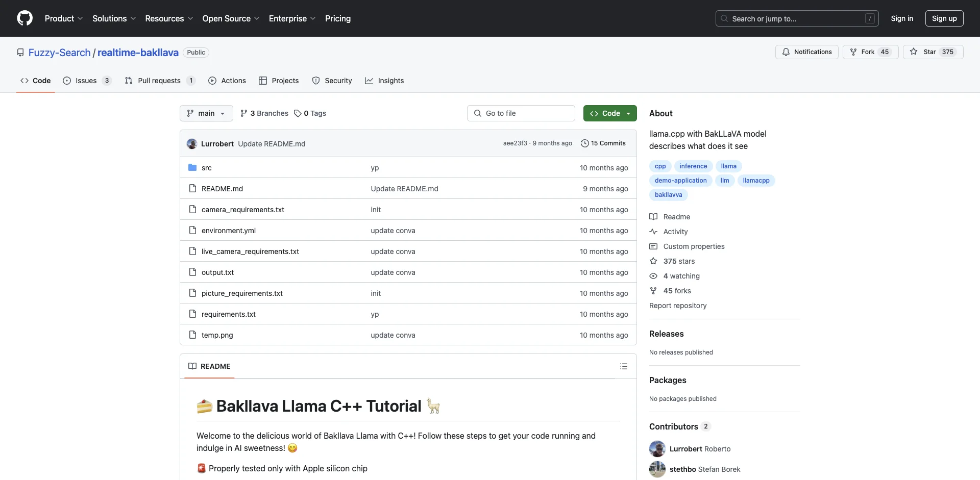980x480 pixels.
Task: Open the Pricing page
Action: click(338, 18)
